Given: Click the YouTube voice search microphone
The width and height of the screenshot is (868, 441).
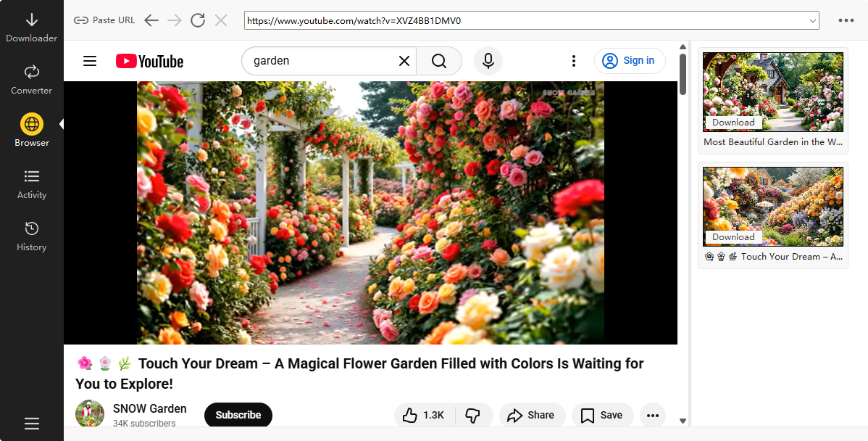Looking at the screenshot, I should (x=488, y=61).
